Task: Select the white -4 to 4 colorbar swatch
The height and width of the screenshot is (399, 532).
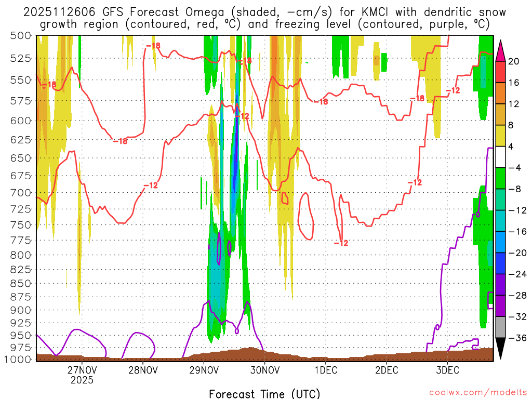Action: pyautogui.click(x=500, y=157)
